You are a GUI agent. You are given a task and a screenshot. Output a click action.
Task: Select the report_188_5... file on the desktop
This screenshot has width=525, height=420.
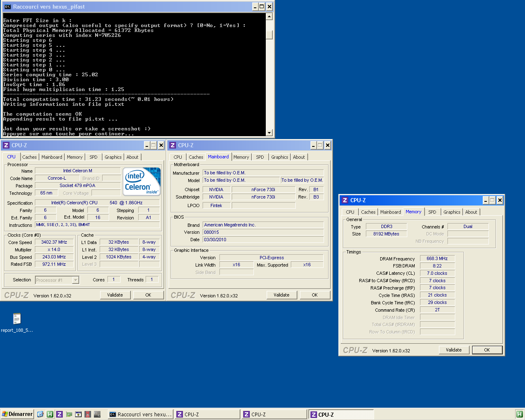click(x=17, y=322)
